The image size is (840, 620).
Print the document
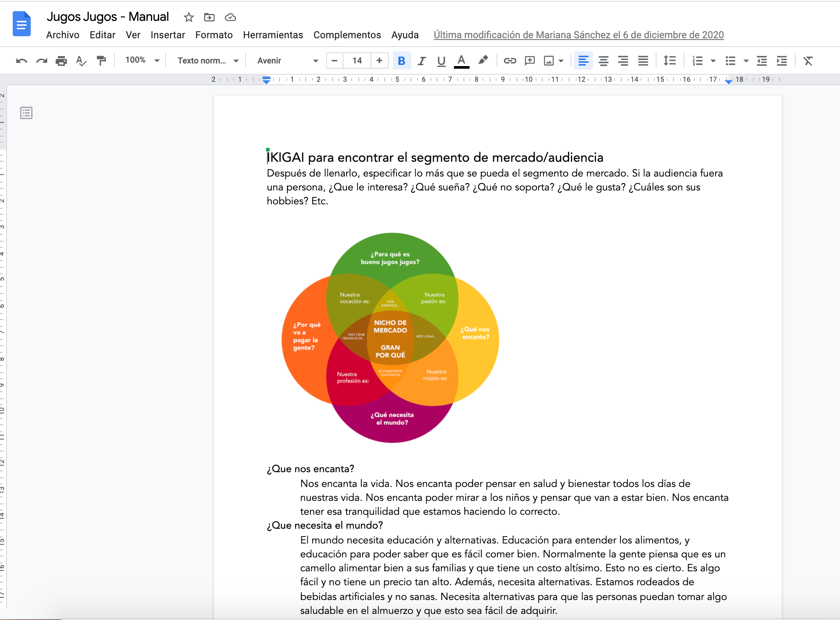[61, 61]
